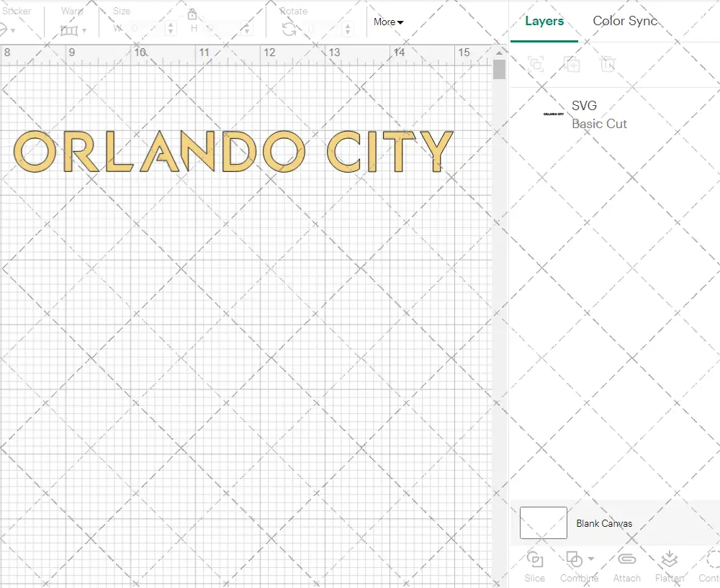The image size is (720, 588).
Task: Click the Flatten tool icon
Action: (x=670, y=559)
